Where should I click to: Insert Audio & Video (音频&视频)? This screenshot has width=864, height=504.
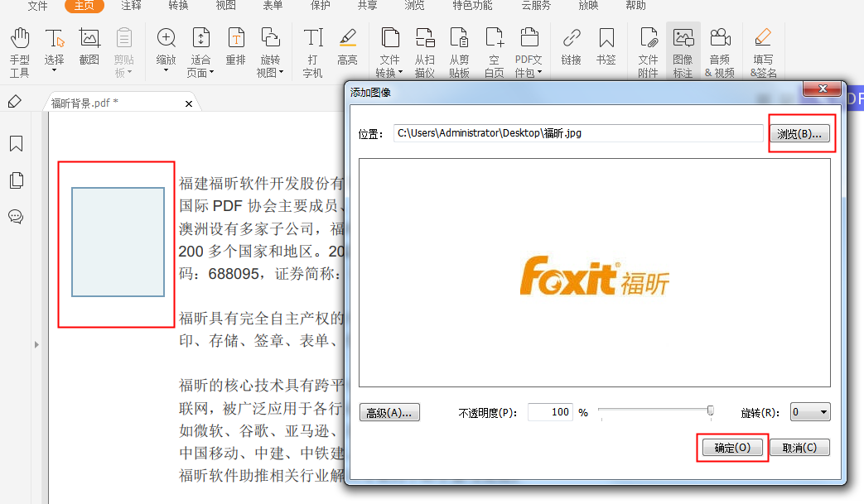pos(720,50)
